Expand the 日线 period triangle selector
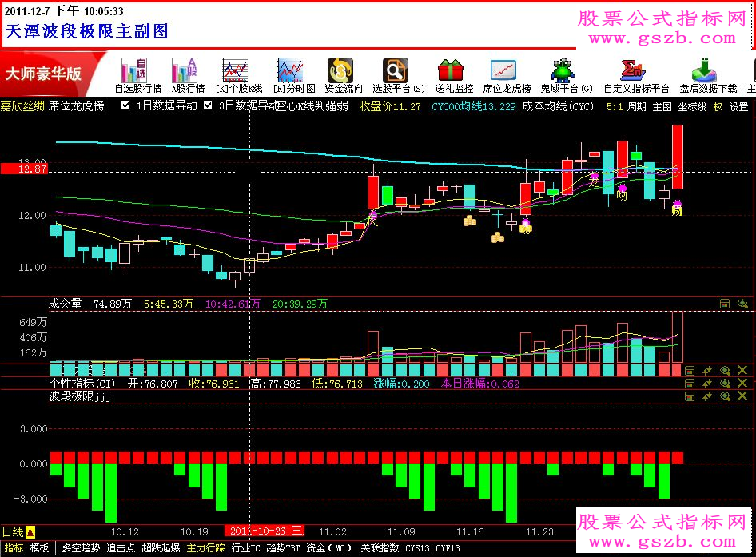756x557 pixels. (x=30, y=532)
